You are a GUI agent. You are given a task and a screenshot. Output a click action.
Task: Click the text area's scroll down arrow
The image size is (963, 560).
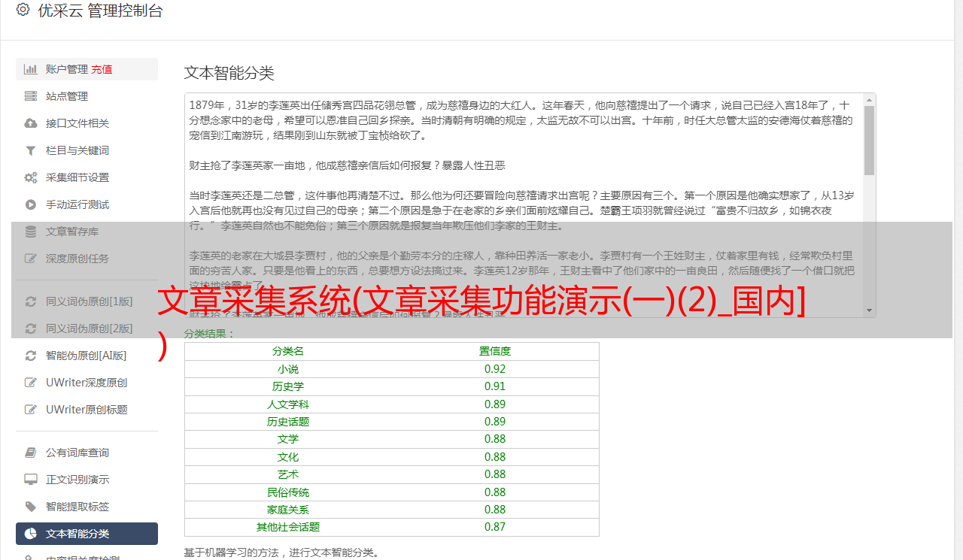point(869,310)
